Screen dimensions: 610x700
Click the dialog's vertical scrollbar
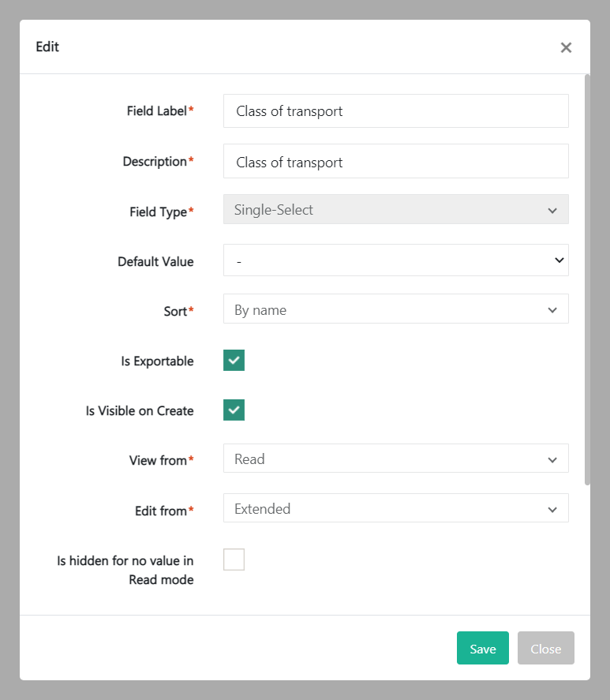(x=586, y=276)
